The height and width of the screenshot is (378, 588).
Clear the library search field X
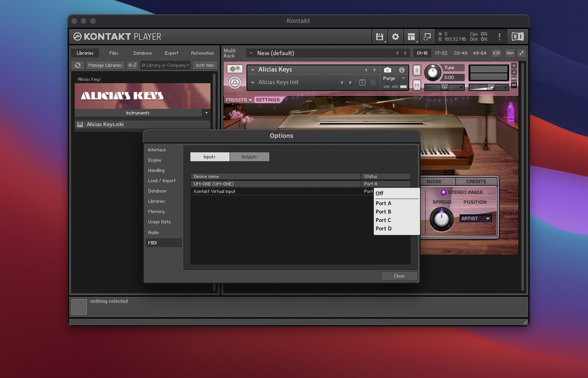click(188, 65)
